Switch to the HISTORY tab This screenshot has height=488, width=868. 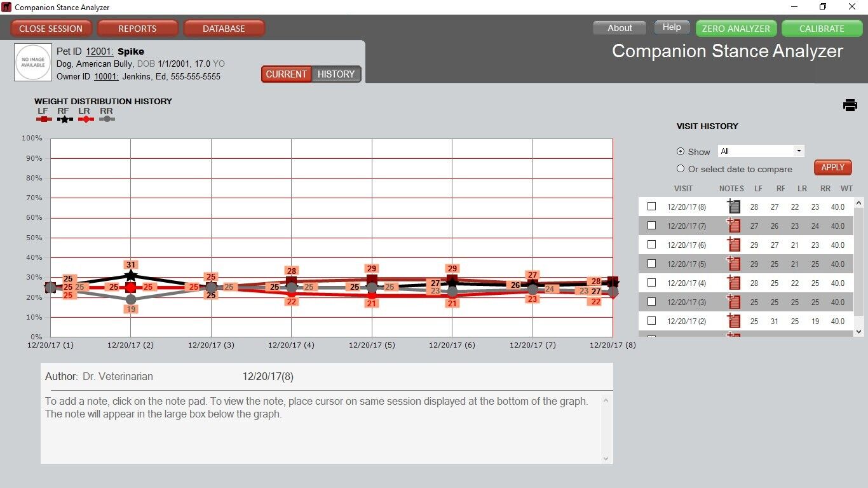(x=336, y=74)
